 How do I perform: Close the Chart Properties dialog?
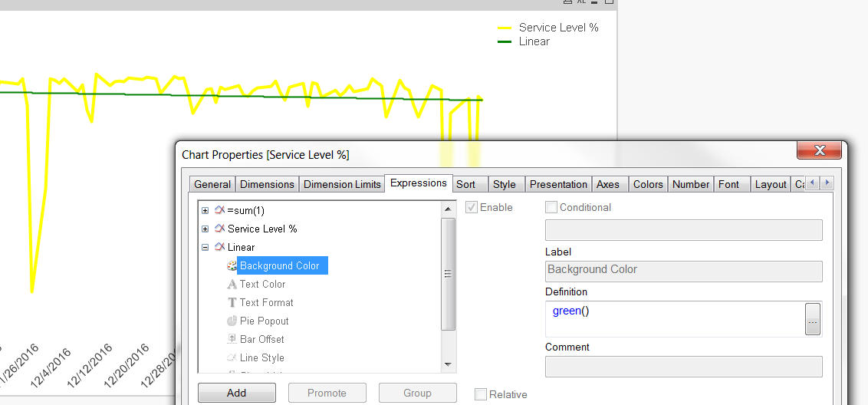pos(819,150)
